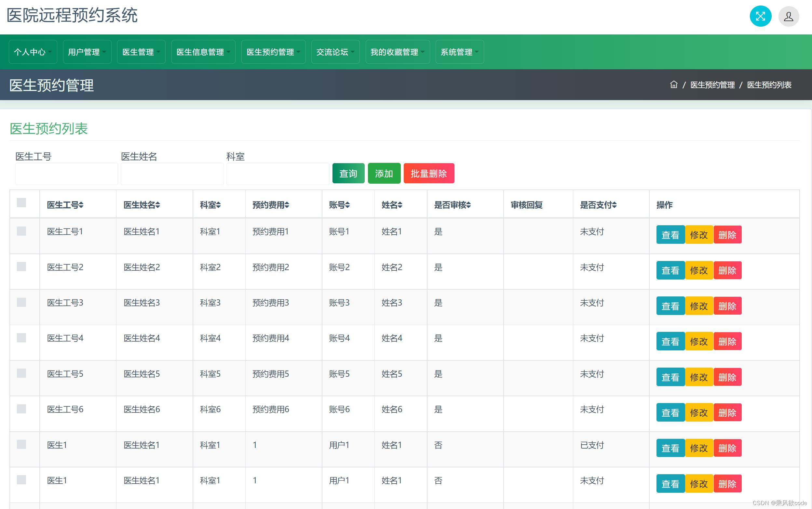Click the home icon in breadcrumb
The width and height of the screenshot is (812, 509).
[x=673, y=85]
